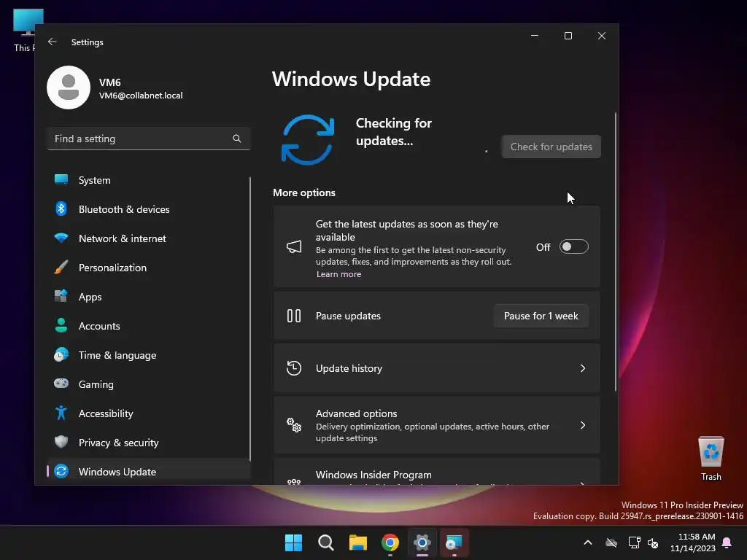Click the taskbar Search icon
This screenshot has width=747, height=560.
pos(326,542)
